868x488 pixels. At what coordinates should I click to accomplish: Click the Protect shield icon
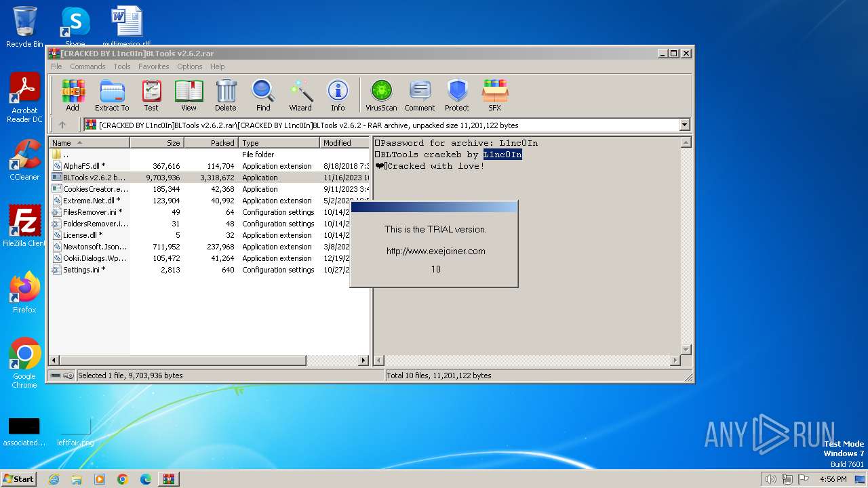click(457, 95)
